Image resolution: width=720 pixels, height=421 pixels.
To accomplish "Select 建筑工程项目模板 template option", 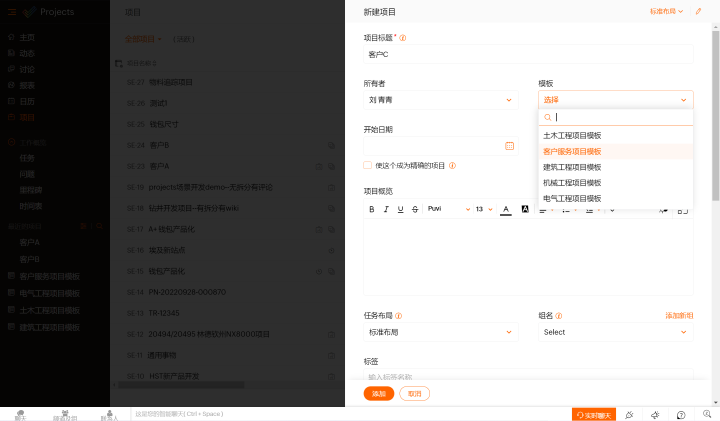I will pyautogui.click(x=616, y=167).
